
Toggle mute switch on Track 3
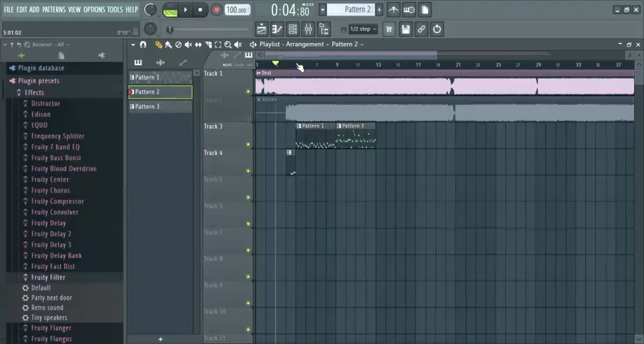(248, 144)
